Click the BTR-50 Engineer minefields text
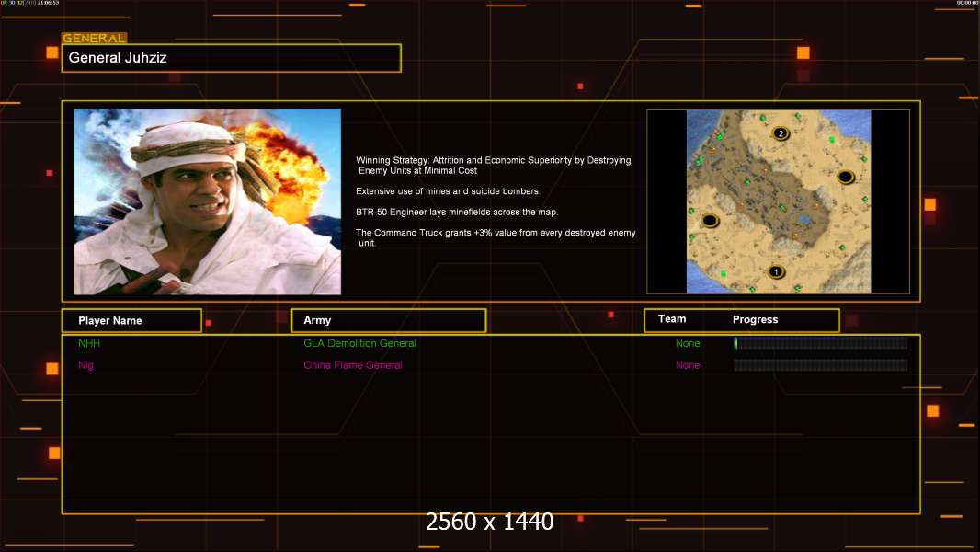The image size is (980, 552). tap(457, 212)
